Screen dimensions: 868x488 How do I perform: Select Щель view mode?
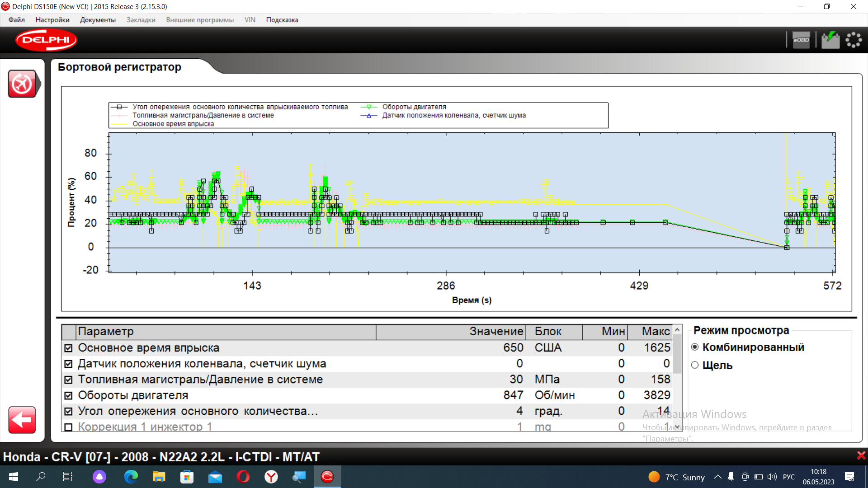(x=695, y=365)
